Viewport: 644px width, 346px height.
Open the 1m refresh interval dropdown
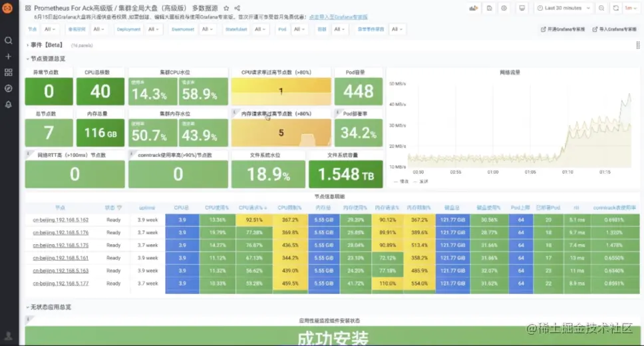click(631, 8)
